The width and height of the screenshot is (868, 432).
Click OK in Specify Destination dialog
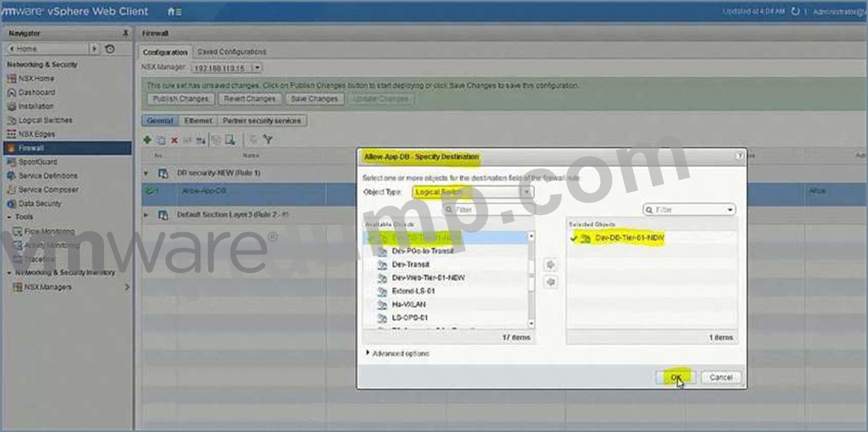676,377
